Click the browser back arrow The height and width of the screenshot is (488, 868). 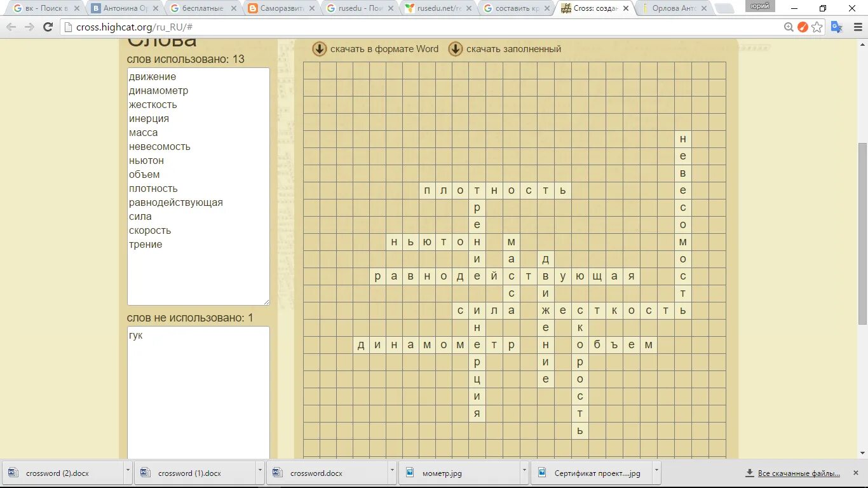11,27
